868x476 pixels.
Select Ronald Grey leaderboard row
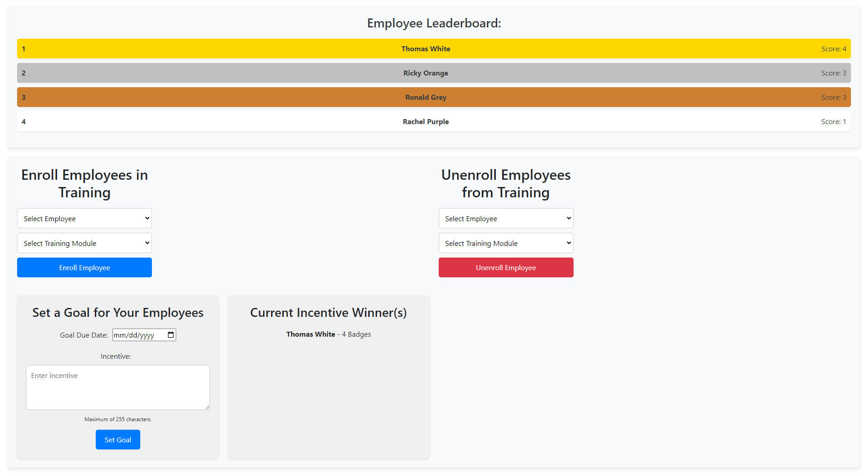pyautogui.click(x=434, y=97)
